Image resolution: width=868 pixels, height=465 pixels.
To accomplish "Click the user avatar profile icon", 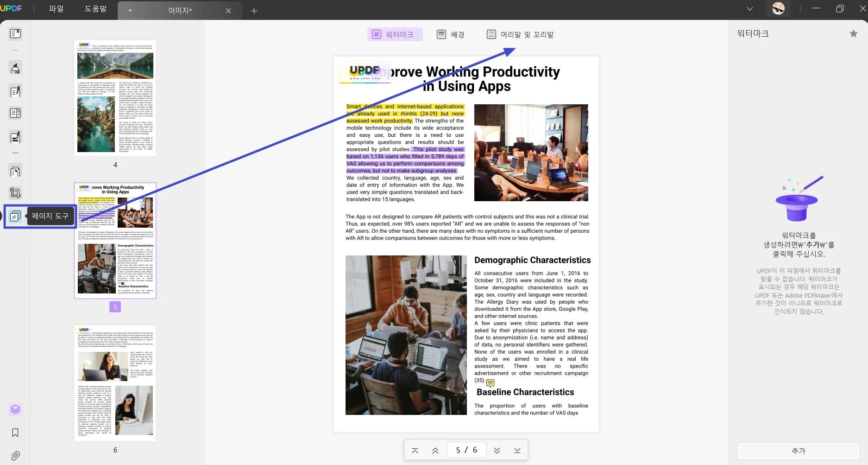I will point(779,8).
